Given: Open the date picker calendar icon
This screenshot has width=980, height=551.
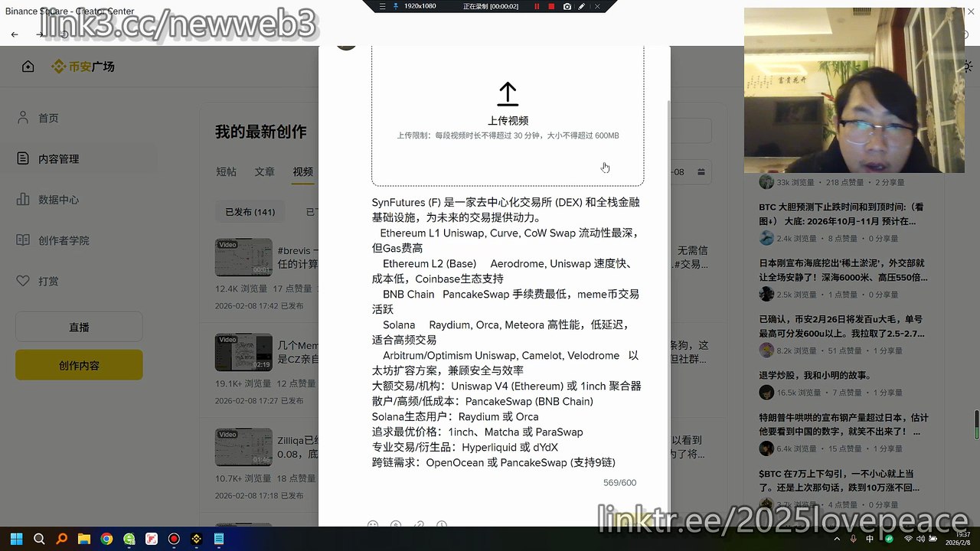Looking at the screenshot, I should coord(701,172).
